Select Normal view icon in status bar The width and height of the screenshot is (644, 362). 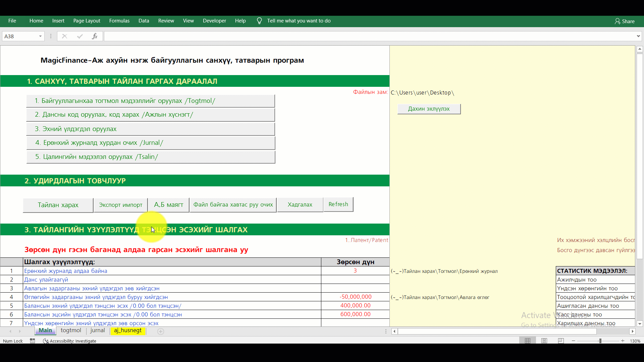(528, 341)
